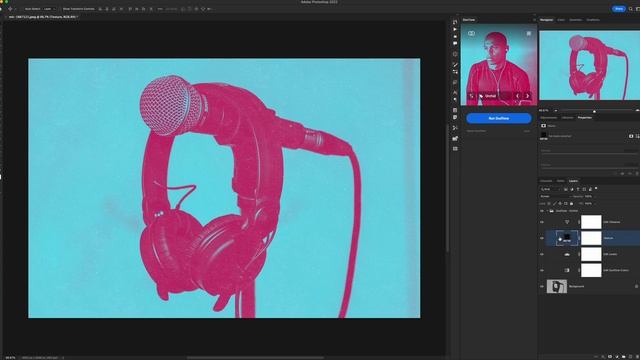Screen dimensions: 640x360
Task: Filter layers by smart object icon
Action: pos(590,189)
